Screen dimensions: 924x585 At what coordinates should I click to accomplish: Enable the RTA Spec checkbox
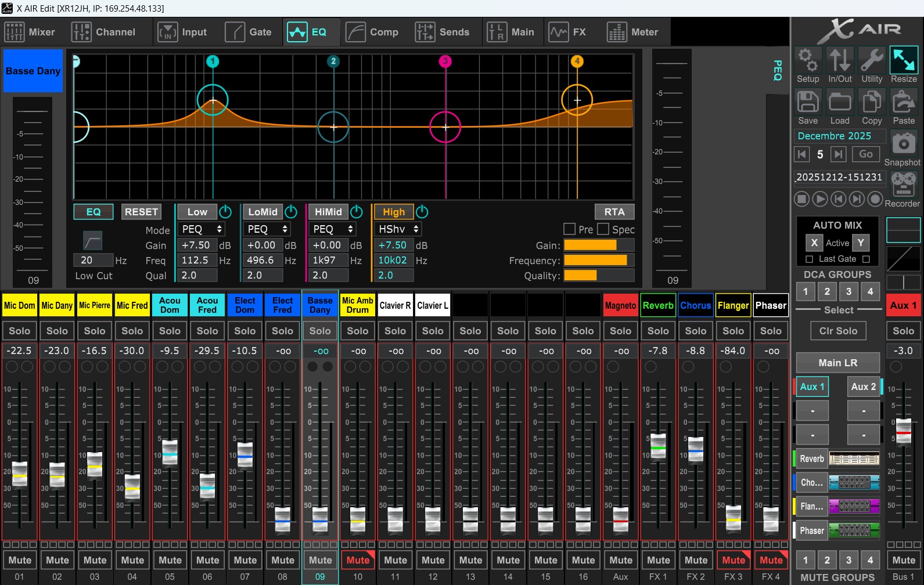click(603, 229)
